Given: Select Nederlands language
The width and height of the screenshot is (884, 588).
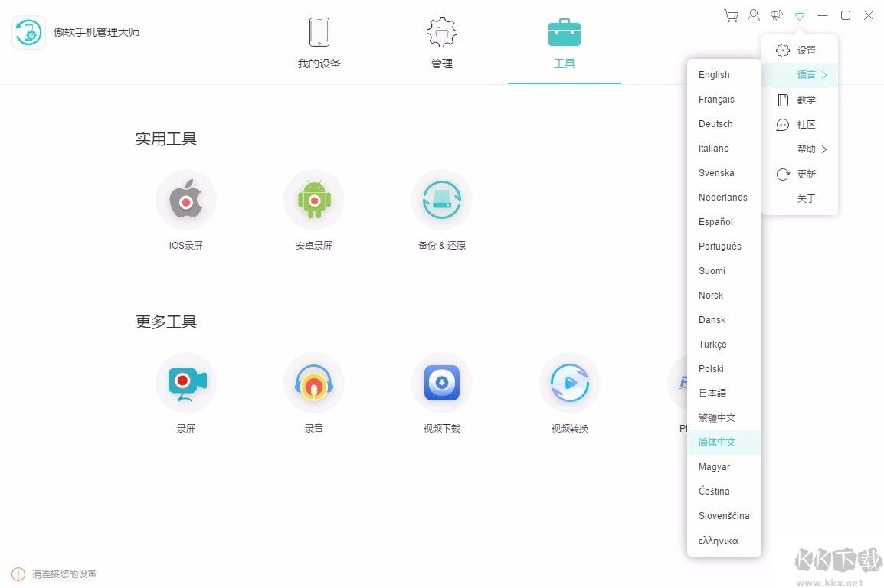Looking at the screenshot, I should [x=724, y=197].
